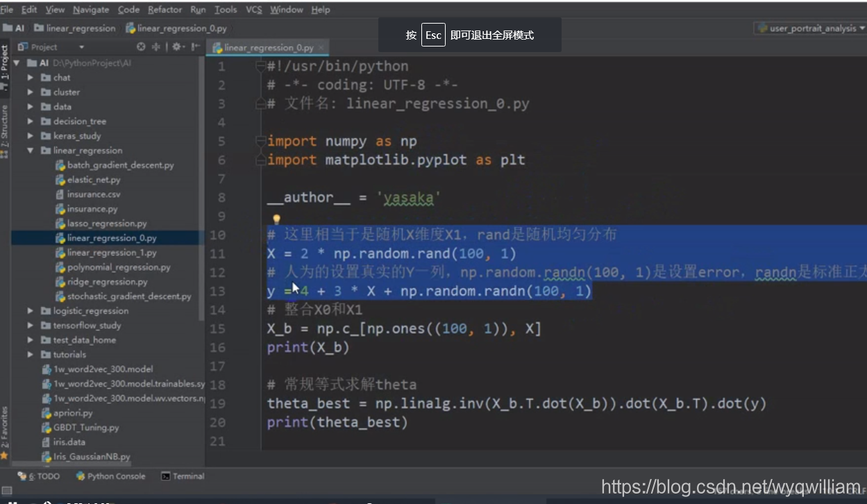This screenshot has height=504, width=867.
Task: Click the print(X_b) code on line 16
Action: point(308,347)
